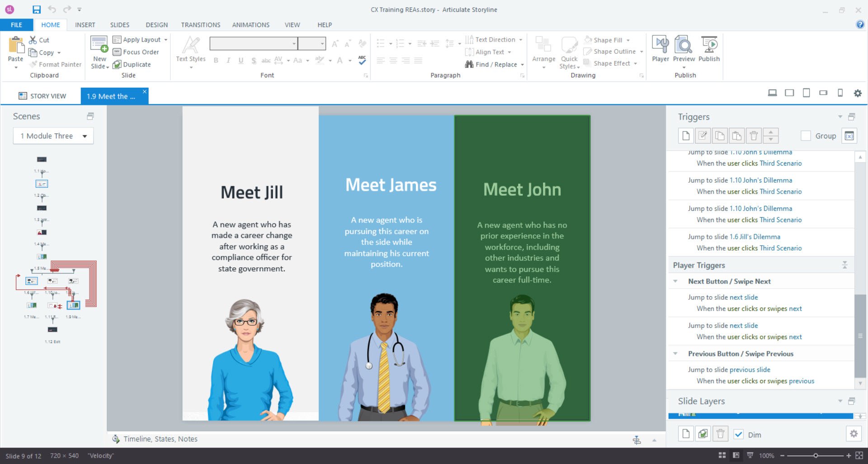Image resolution: width=868 pixels, height=464 pixels.
Task: Select the Meet John green panel
Action: point(522,268)
